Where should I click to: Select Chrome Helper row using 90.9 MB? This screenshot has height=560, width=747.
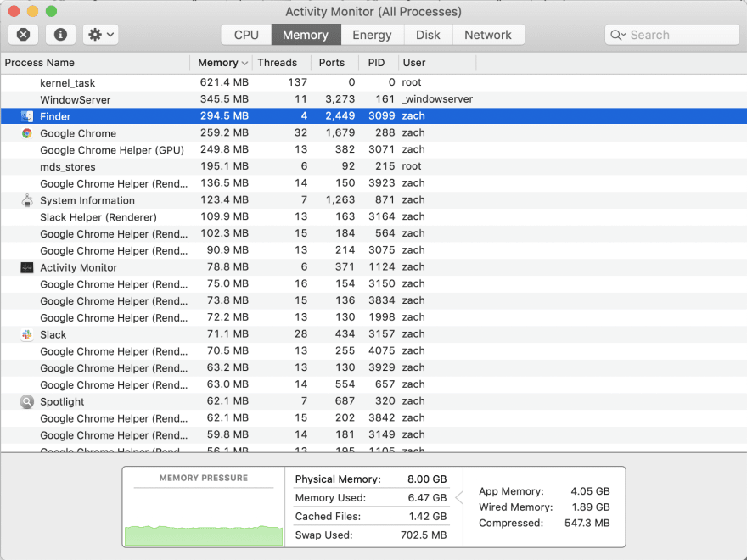tap(373, 250)
